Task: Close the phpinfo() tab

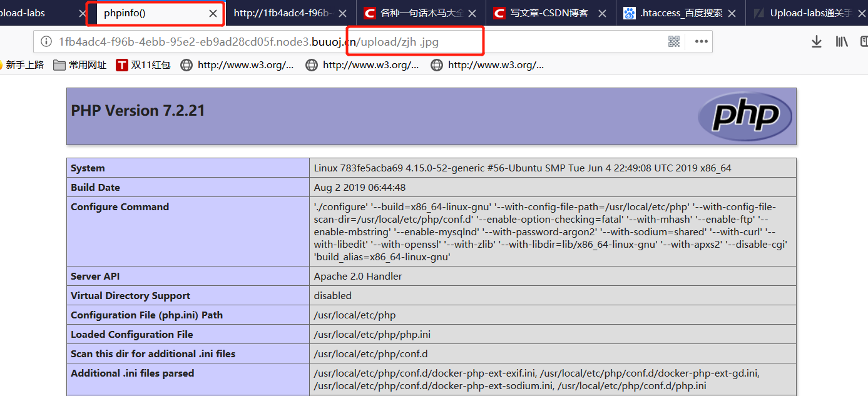Action: click(213, 13)
